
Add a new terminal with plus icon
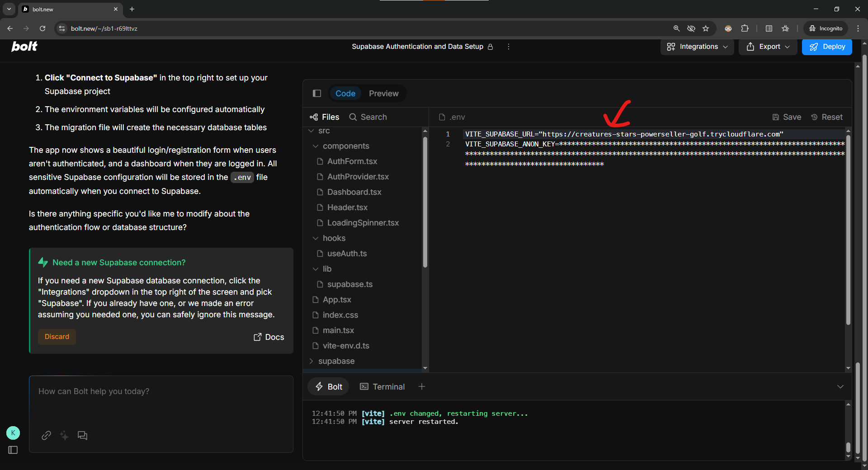422,386
